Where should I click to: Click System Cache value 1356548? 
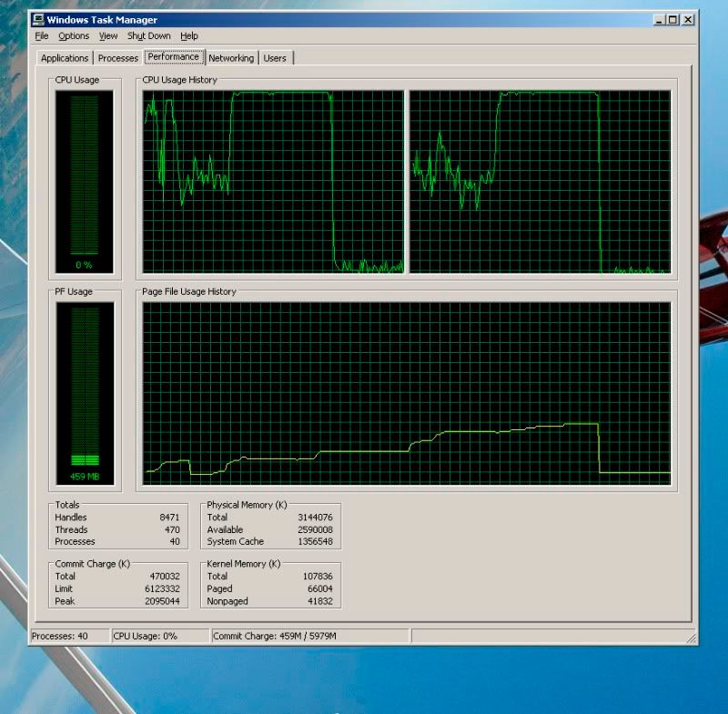click(315, 541)
